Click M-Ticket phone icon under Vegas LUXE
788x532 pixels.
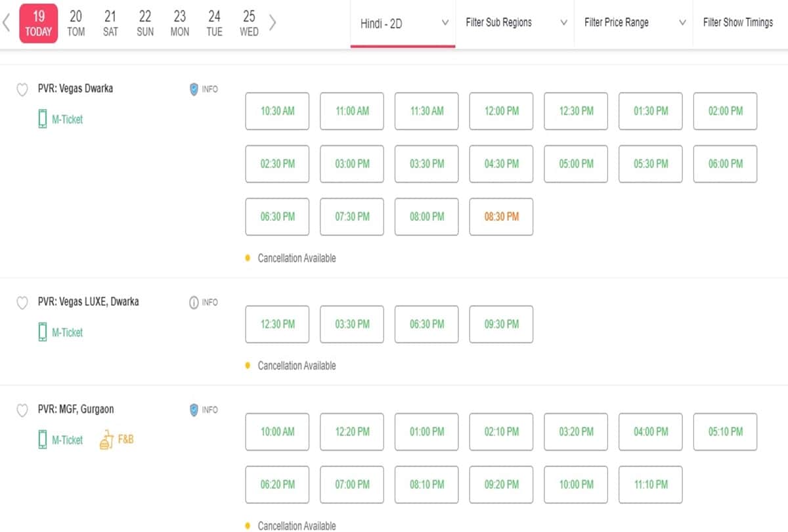(x=43, y=333)
